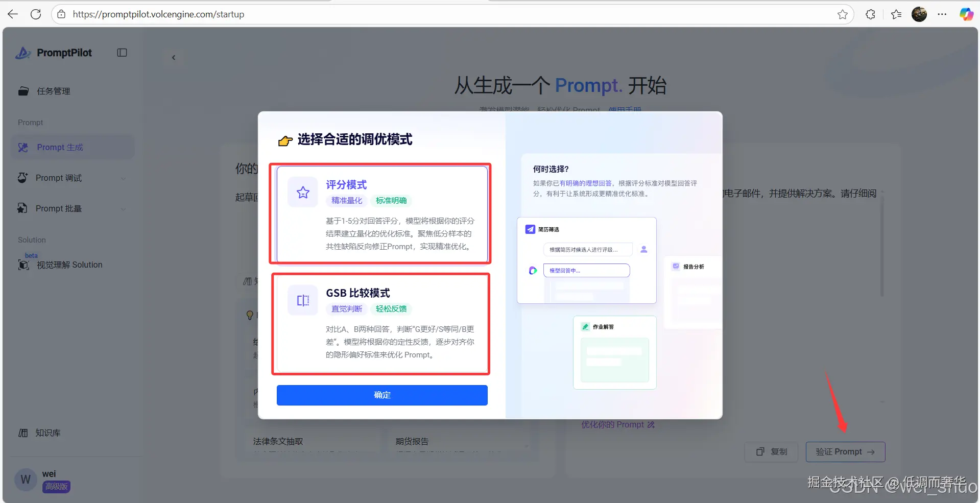This screenshot has width=980, height=503.
Task: Switch to the 法律条文抽取 tab
Action: coord(277,441)
